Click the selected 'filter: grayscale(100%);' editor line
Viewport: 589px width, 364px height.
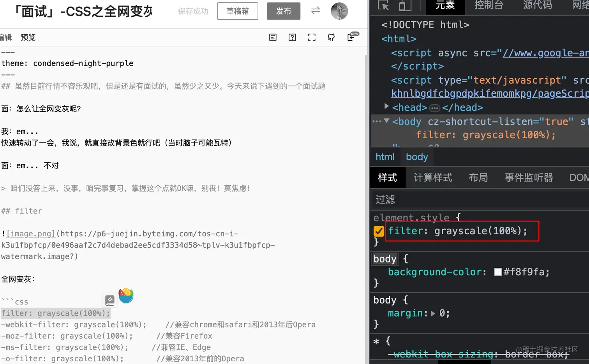(x=56, y=313)
